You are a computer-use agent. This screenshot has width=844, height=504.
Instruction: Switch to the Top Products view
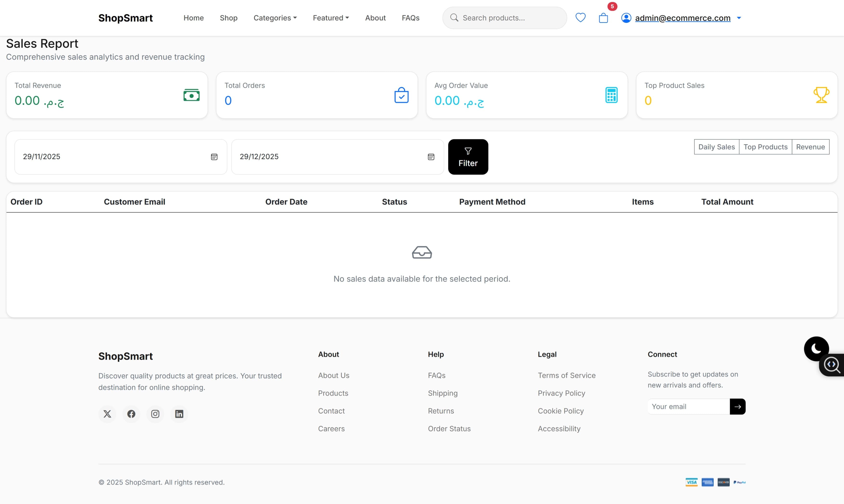766,147
